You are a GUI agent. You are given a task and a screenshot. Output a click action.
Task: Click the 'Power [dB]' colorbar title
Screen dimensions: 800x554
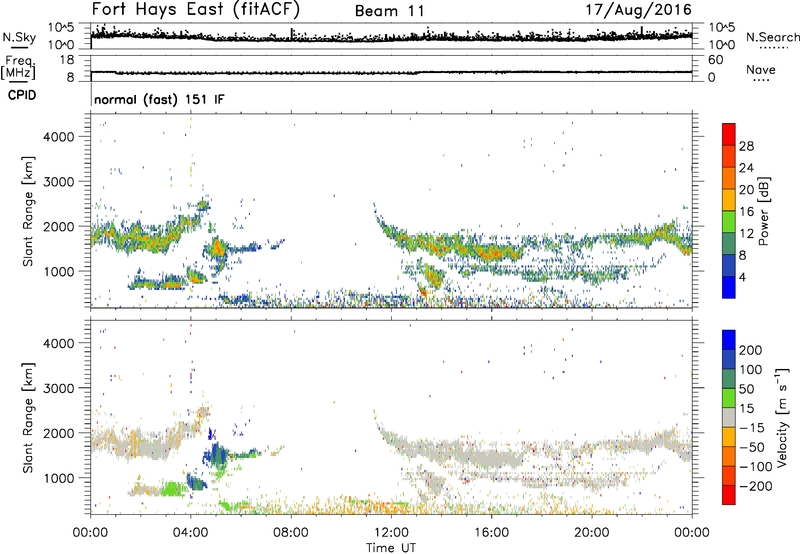click(763, 211)
